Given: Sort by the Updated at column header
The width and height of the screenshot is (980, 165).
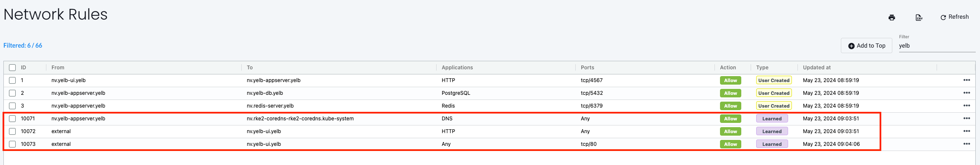Looking at the screenshot, I should pos(817,68).
